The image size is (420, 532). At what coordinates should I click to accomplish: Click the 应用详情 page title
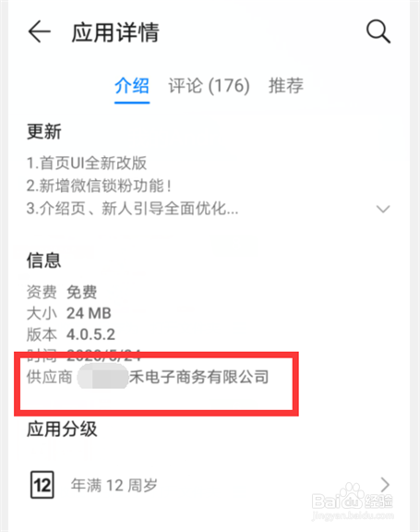(x=115, y=32)
